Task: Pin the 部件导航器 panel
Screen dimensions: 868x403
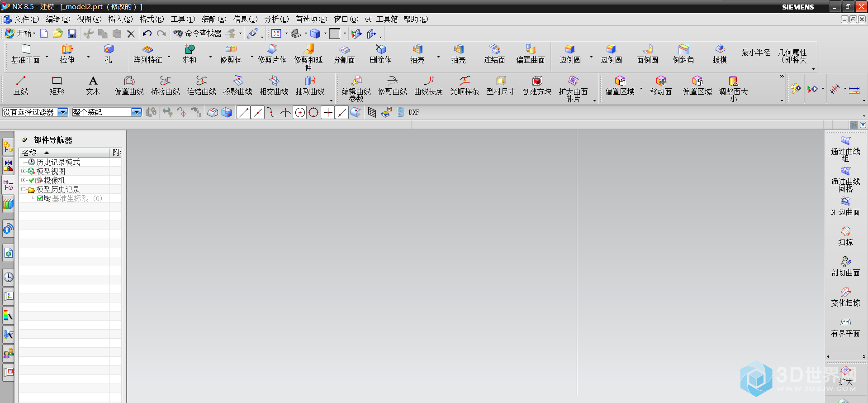Action: (24, 140)
